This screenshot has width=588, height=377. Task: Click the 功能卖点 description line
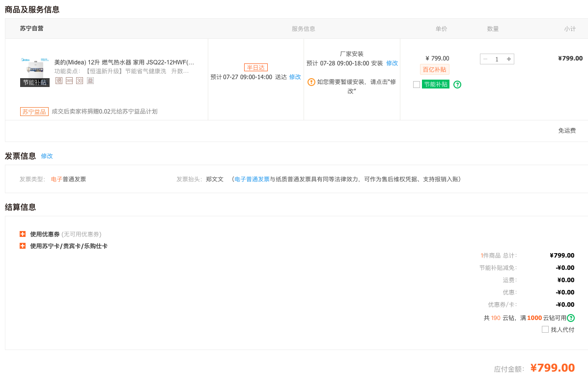pyautogui.click(x=121, y=71)
